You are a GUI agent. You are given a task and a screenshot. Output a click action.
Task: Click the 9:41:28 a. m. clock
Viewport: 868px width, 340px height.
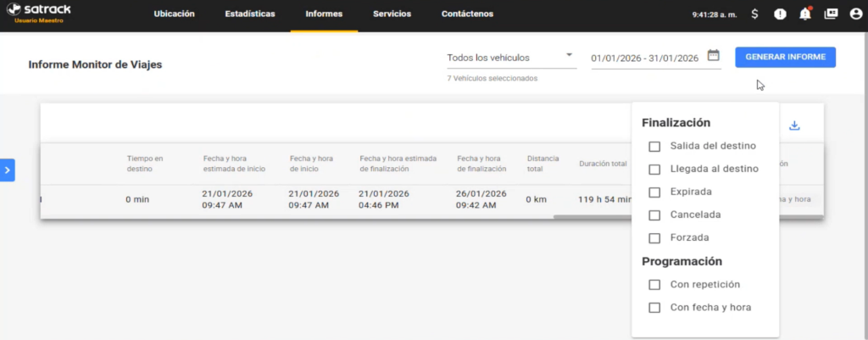[714, 15]
